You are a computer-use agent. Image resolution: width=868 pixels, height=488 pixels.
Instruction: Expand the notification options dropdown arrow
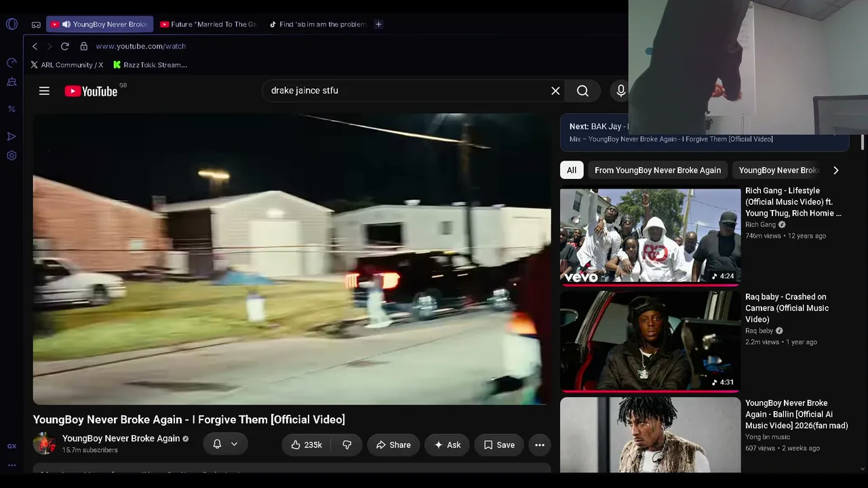(x=234, y=444)
